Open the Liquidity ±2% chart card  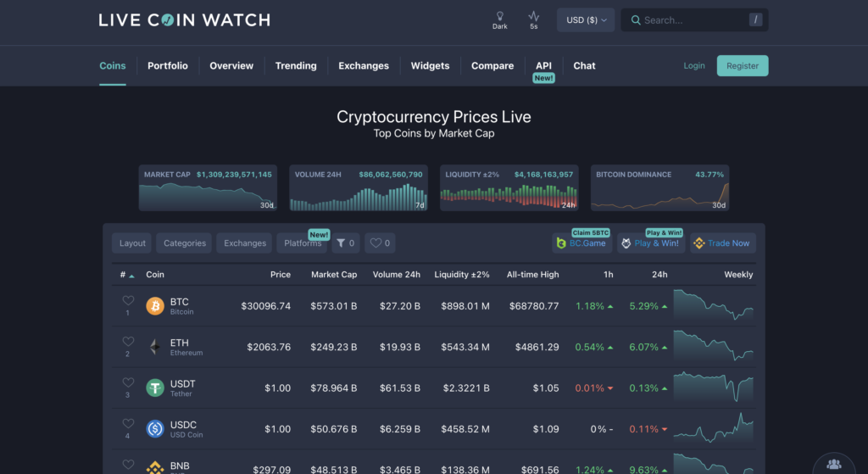point(509,187)
